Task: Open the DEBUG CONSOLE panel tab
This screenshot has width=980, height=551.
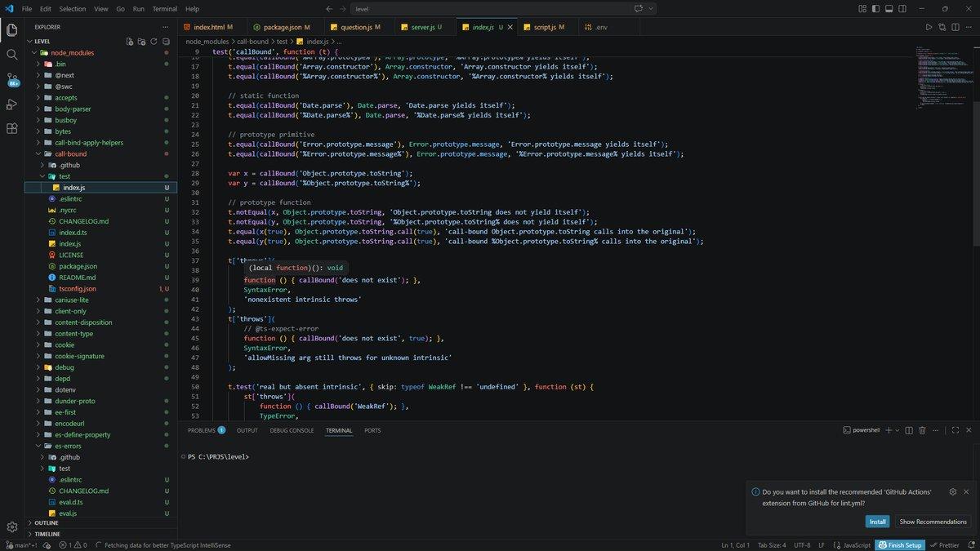Action: coord(292,430)
